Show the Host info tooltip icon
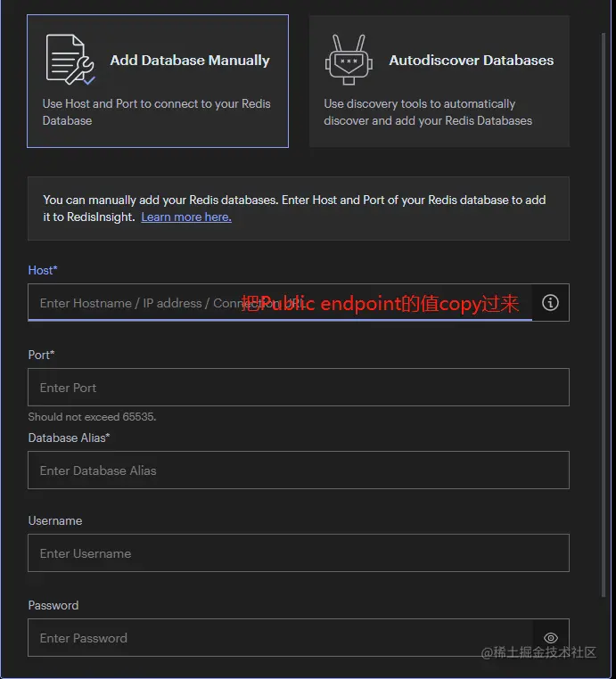Screen dimensions: 616x679 (551, 303)
